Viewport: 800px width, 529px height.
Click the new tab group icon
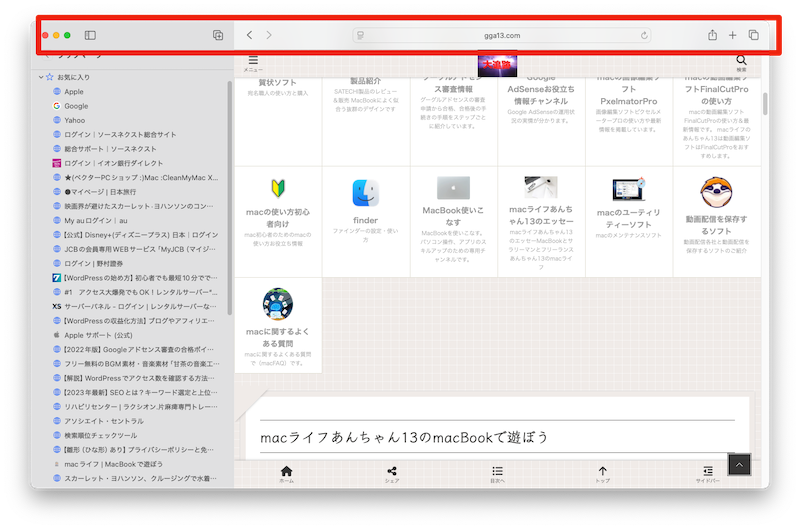point(218,35)
